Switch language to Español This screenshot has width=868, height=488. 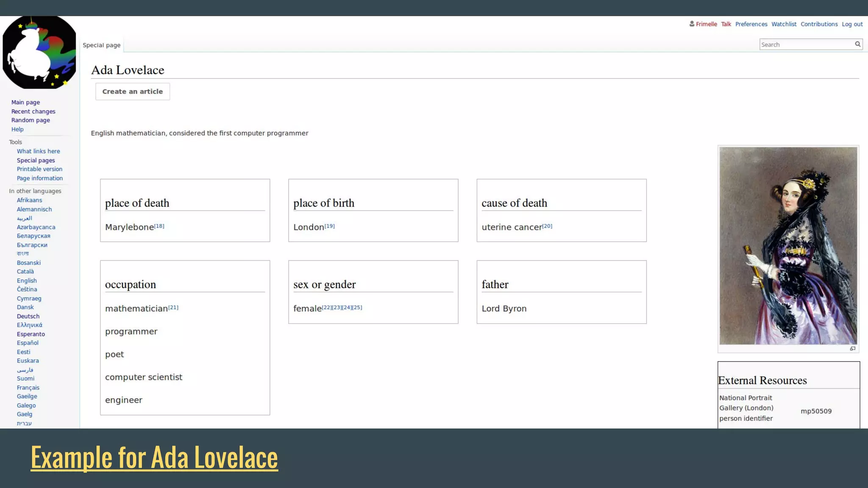tap(28, 343)
